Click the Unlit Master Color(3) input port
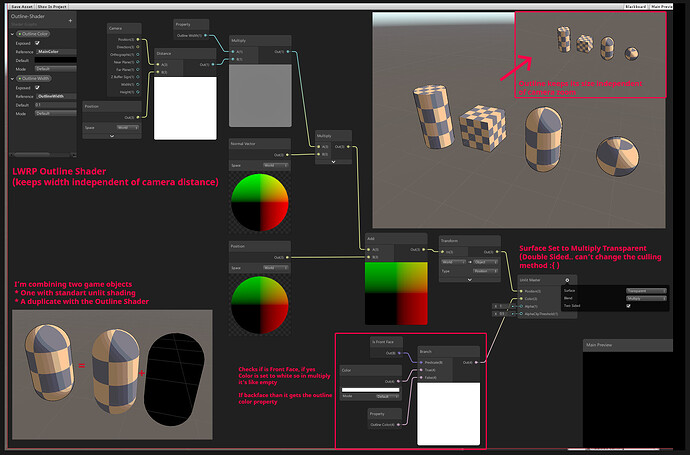 [x=521, y=299]
